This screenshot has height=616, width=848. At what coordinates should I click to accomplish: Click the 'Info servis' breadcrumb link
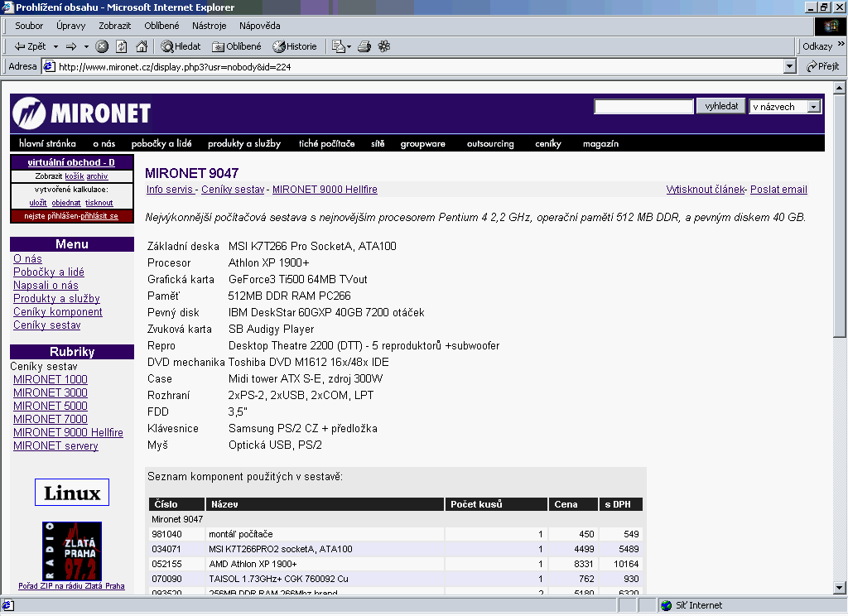tap(170, 190)
